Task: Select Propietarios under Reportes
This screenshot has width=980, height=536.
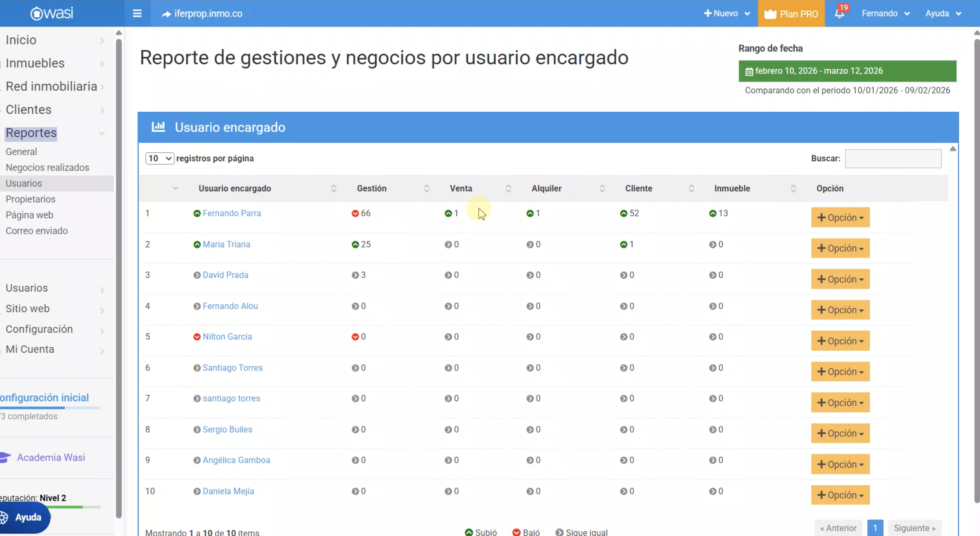Action: click(x=31, y=199)
